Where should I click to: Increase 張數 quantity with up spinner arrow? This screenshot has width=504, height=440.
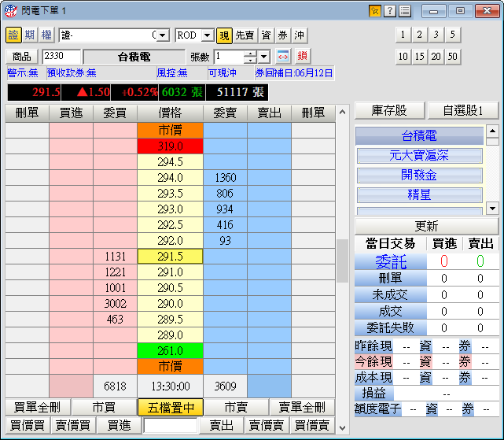(250, 54)
